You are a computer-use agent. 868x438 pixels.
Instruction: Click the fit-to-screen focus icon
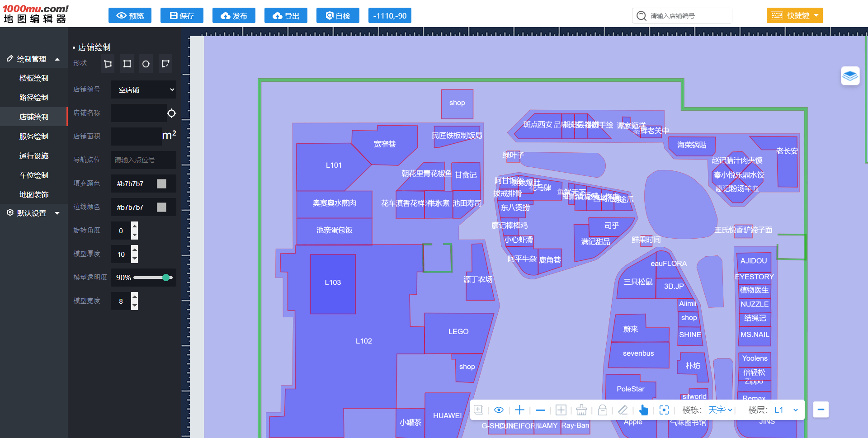[x=664, y=410]
